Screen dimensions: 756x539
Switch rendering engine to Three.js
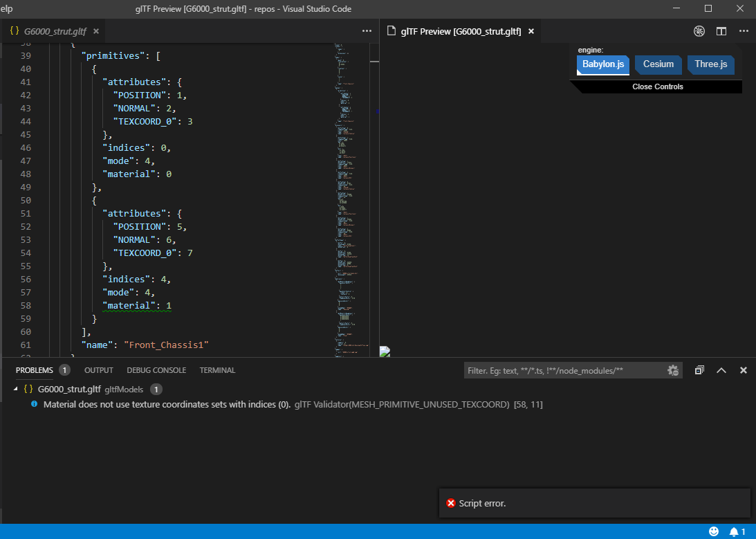(710, 64)
